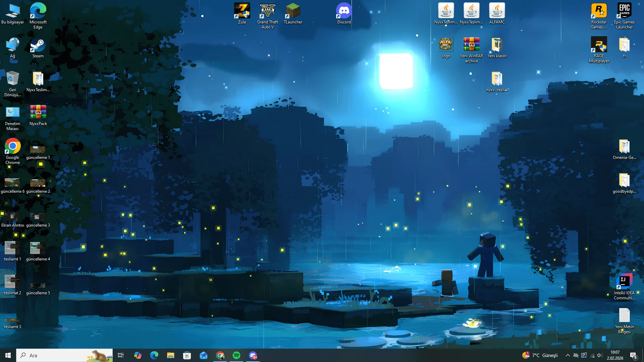Image resolution: width=644 pixels, height=362 pixels.
Task: Open Denetim Masası control panel icon
Action: [x=12, y=118]
